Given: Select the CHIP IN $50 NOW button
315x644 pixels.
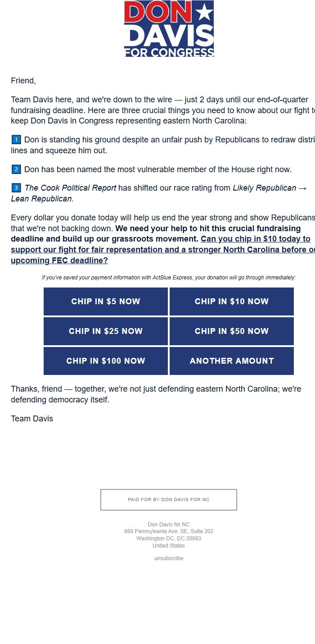Looking at the screenshot, I should [231, 331].
